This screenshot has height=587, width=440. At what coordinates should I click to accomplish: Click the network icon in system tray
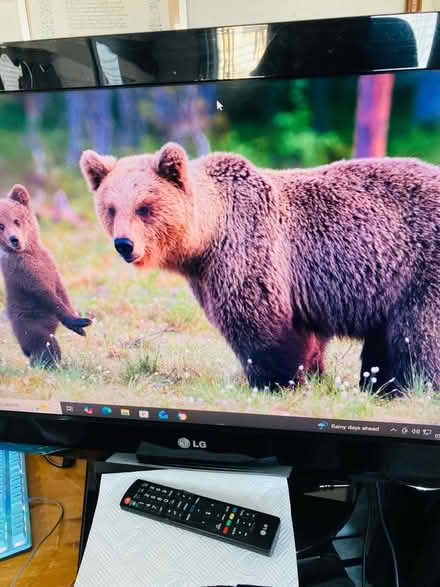coord(427,432)
